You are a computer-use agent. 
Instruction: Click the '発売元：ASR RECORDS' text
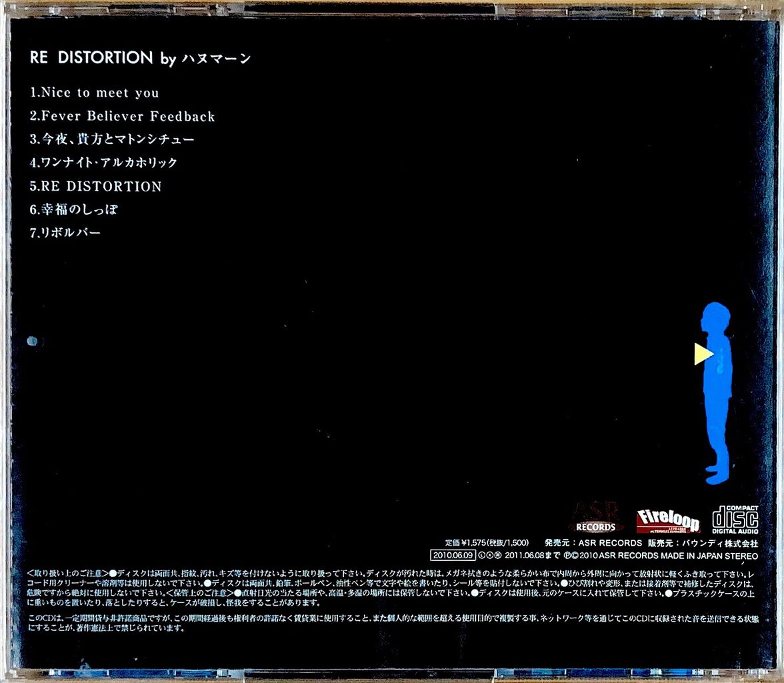point(593,543)
